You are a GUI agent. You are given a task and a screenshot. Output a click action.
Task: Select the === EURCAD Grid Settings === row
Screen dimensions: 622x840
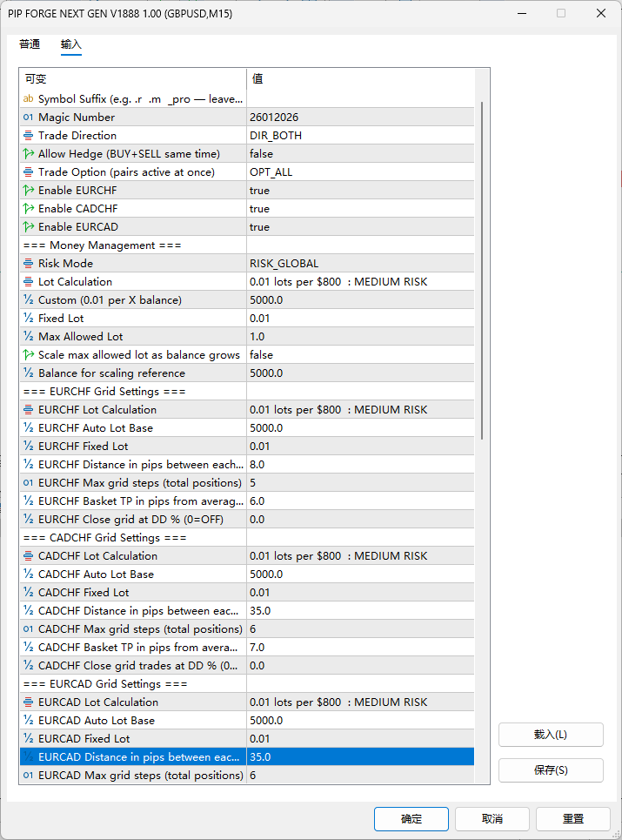click(x=247, y=683)
